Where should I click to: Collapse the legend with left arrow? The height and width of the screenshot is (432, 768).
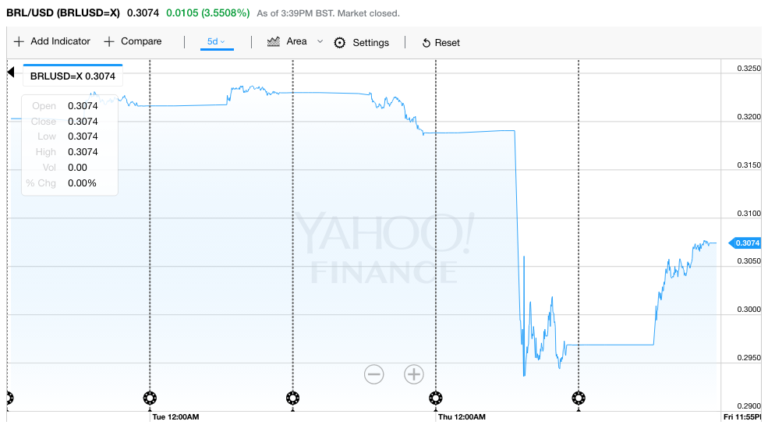click(x=11, y=72)
